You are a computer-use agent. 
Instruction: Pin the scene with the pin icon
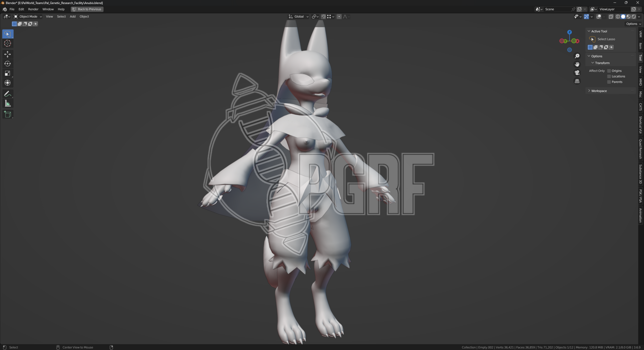point(573,9)
